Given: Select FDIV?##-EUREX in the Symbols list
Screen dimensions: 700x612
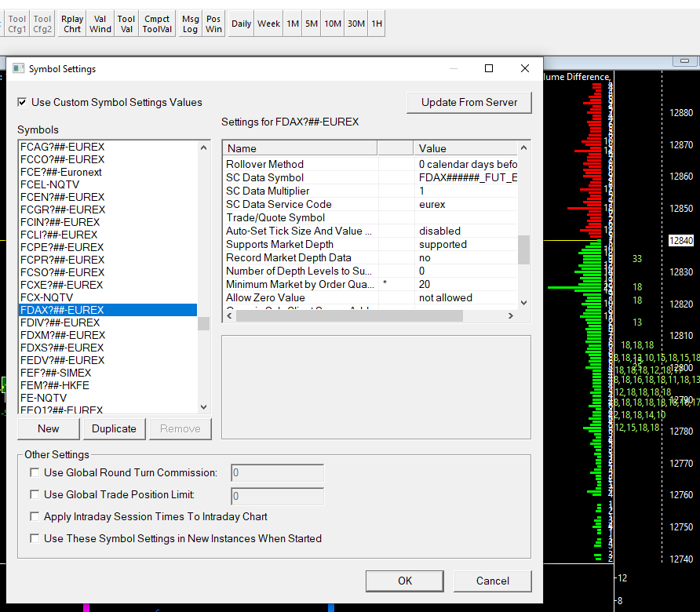Looking at the screenshot, I should point(61,322).
